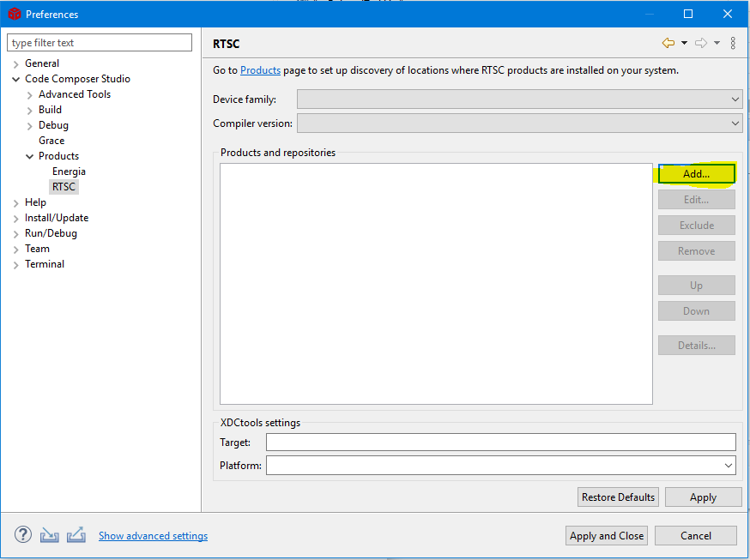Click the Cancel button
The width and height of the screenshot is (750, 560).
[696, 536]
